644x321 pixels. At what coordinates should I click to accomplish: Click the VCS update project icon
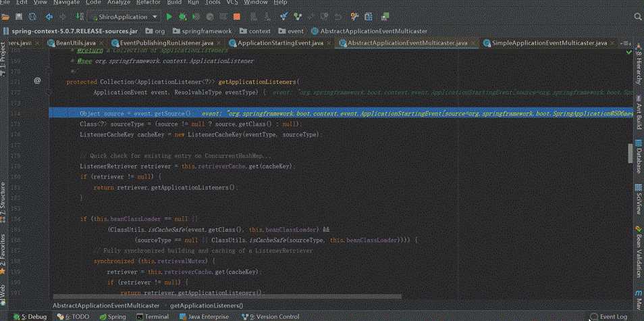(284, 17)
